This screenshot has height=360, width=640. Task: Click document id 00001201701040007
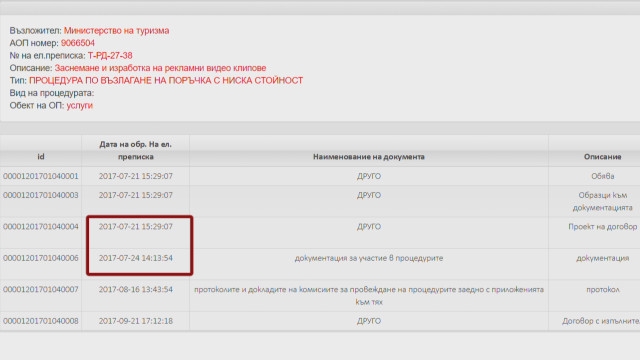(40, 289)
